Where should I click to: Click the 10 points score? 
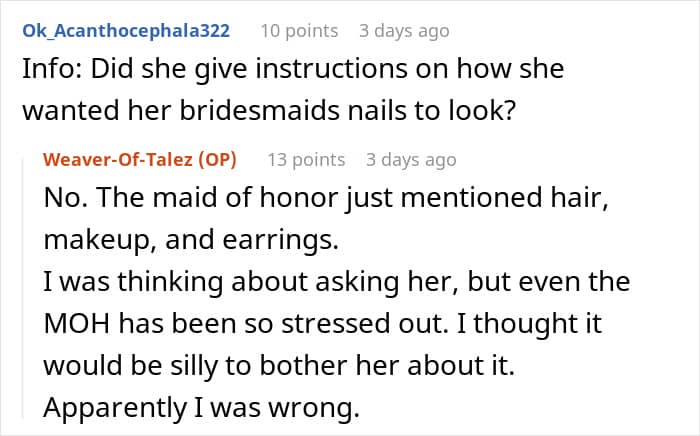[298, 30]
